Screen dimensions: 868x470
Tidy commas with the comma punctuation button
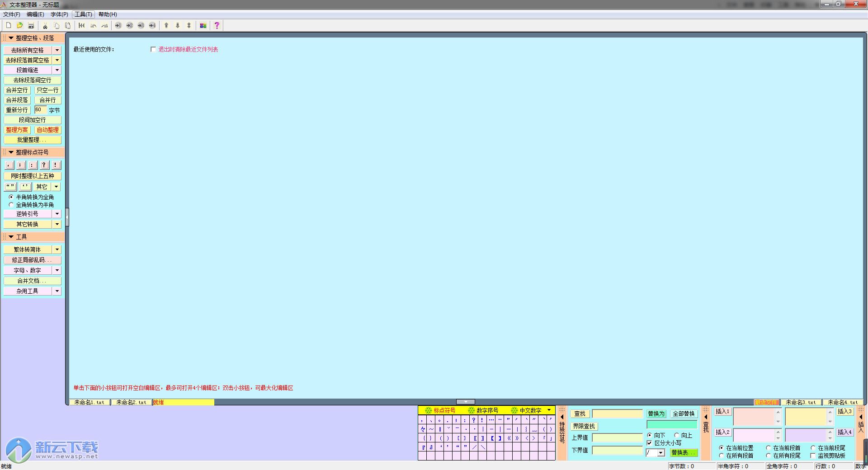[9, 165]
